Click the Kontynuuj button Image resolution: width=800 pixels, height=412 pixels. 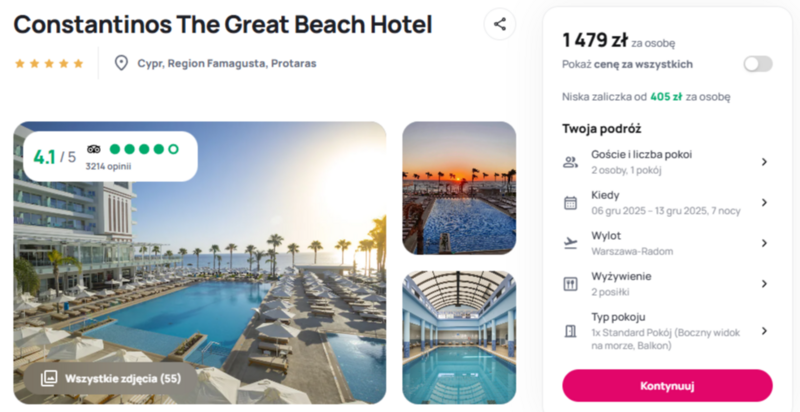pyautogui.click(x=667, y=385)
